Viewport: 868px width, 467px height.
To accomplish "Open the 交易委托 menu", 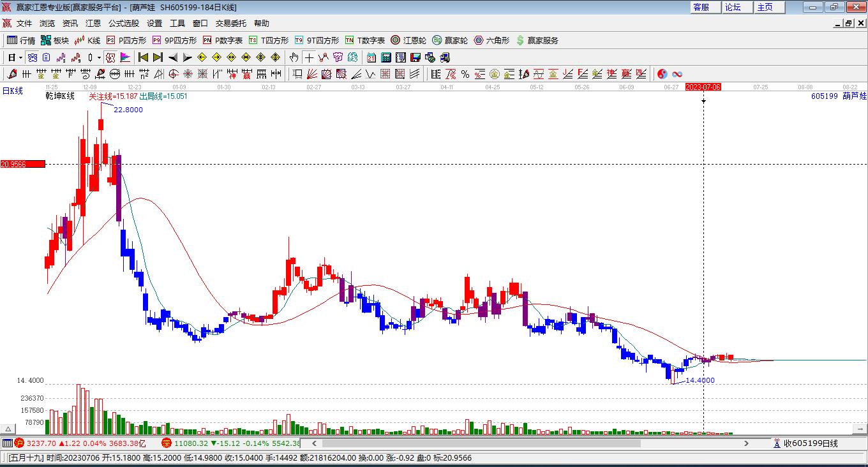I will click(x=231, y=24).
